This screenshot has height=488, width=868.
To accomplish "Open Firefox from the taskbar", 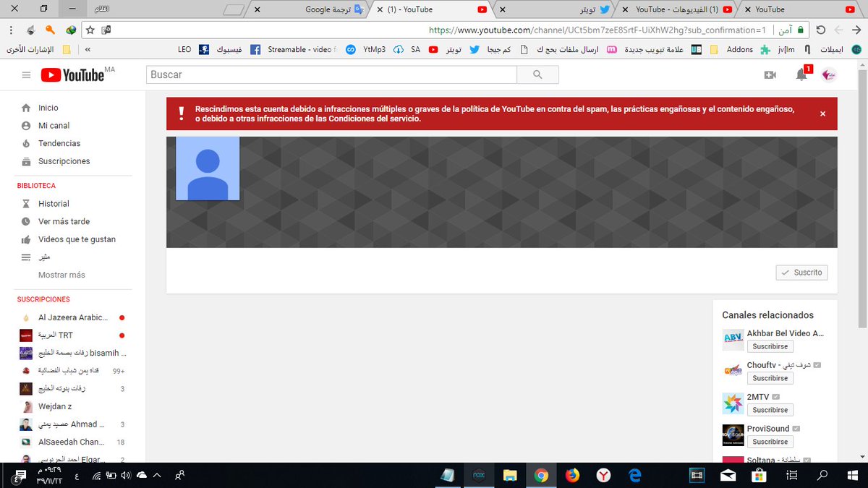I will pos(572,475).
